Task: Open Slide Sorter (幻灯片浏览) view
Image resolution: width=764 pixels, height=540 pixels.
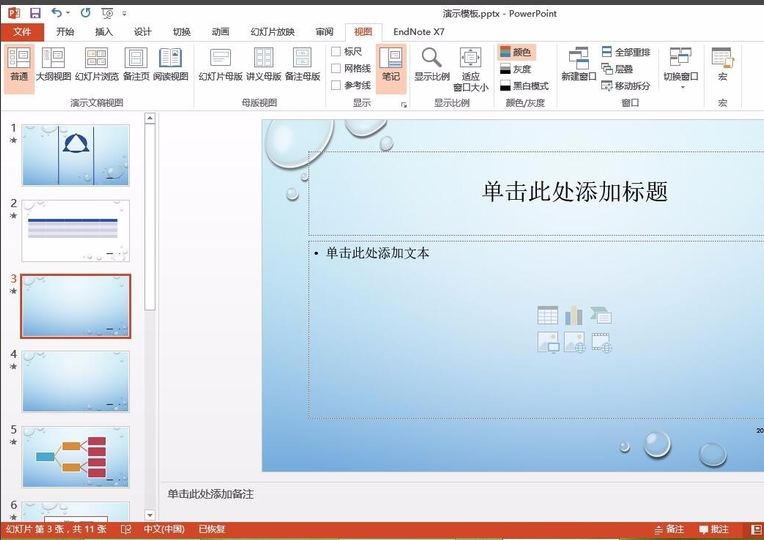Action: tap(96, 65)
